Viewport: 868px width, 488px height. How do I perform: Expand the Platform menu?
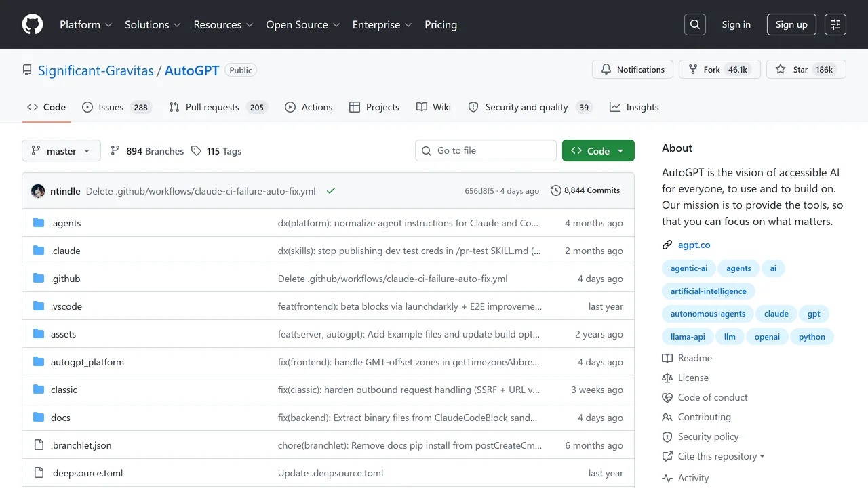click(86, 24)
